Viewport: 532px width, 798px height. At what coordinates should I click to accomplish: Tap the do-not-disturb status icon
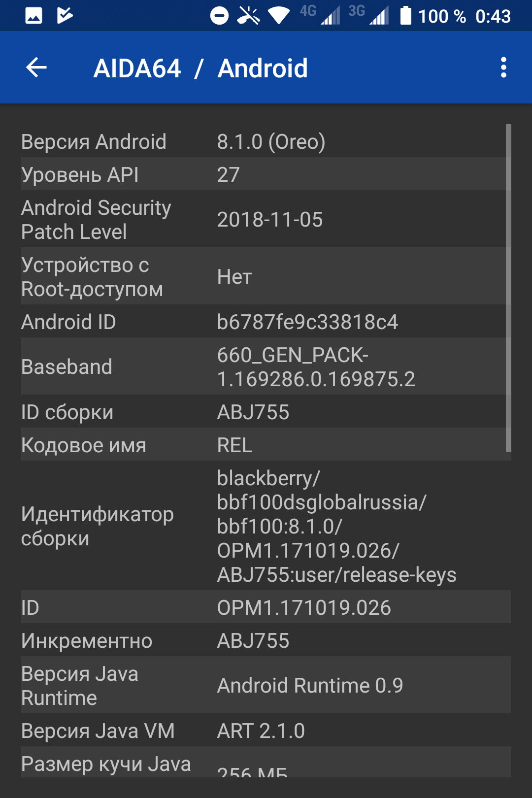point(219,16)
